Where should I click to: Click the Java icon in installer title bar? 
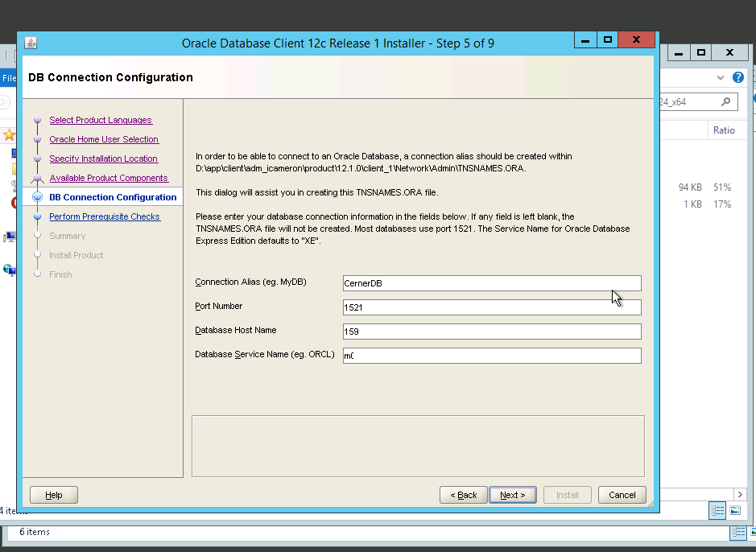31,43
